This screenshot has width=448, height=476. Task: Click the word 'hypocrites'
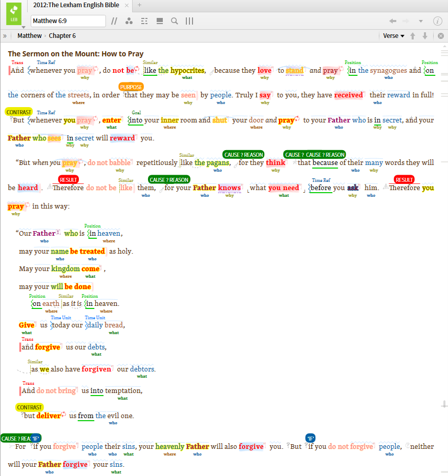point(187,70)
